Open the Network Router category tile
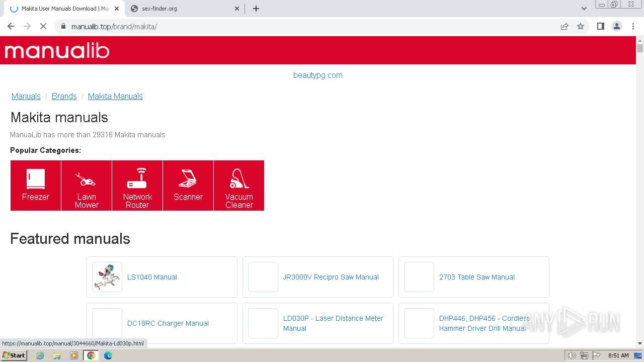644x362 pixels. (x=137, y=186)
